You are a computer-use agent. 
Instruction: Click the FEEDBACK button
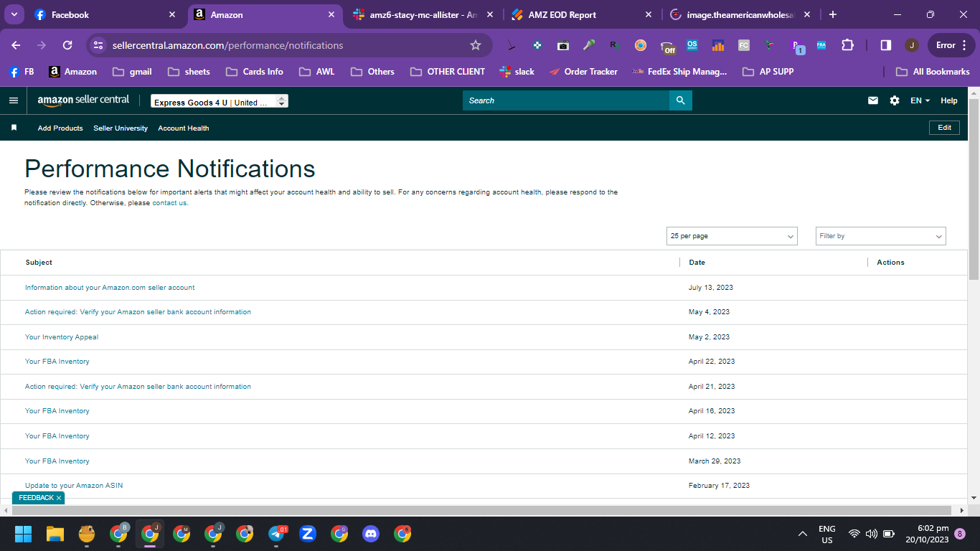pos(36,498)
